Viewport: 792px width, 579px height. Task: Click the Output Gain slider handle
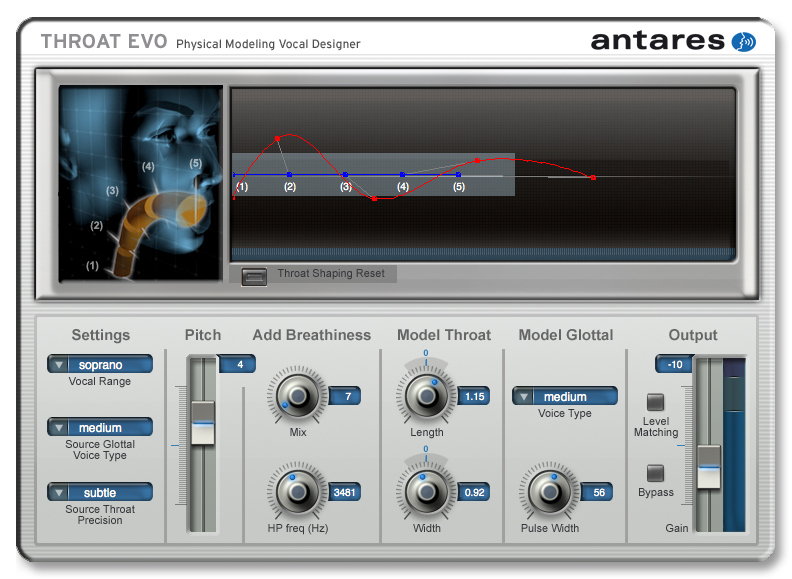pos(708,464)
